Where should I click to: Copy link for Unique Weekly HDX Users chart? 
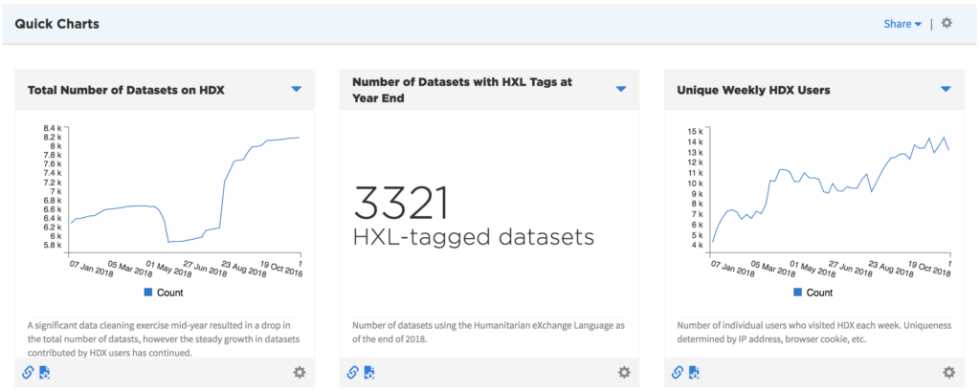click(x=678, y=372)
